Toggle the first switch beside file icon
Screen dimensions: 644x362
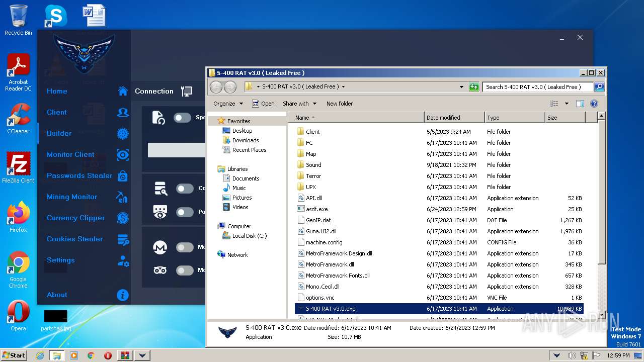tap(182, 118)
